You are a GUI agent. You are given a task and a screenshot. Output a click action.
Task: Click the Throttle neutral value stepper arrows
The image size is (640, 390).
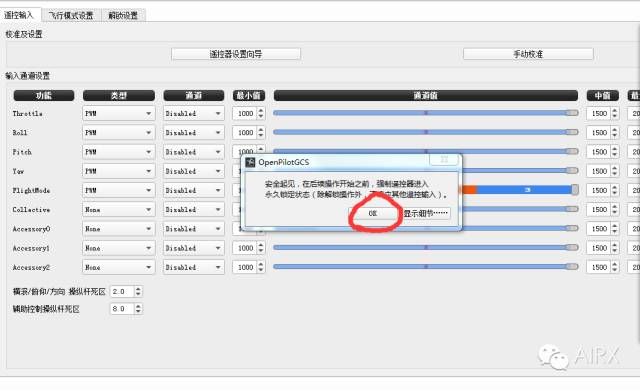(615, 113)
